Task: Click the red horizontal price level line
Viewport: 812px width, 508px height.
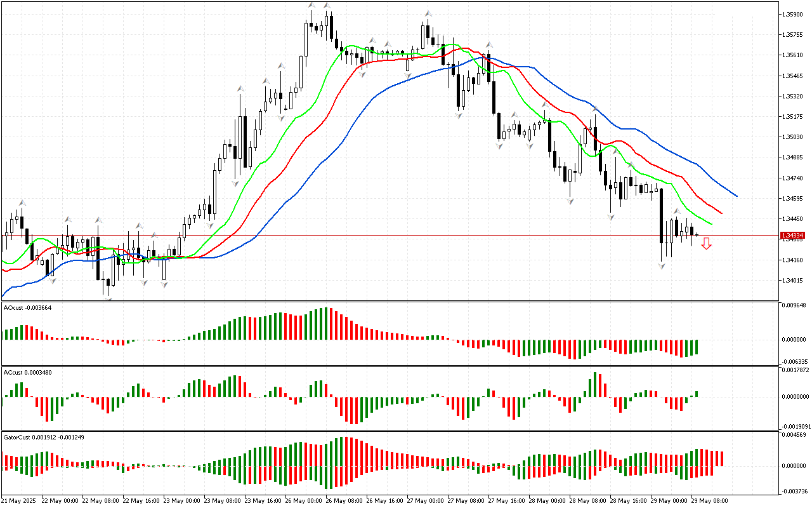Action: tap(381, 235)
